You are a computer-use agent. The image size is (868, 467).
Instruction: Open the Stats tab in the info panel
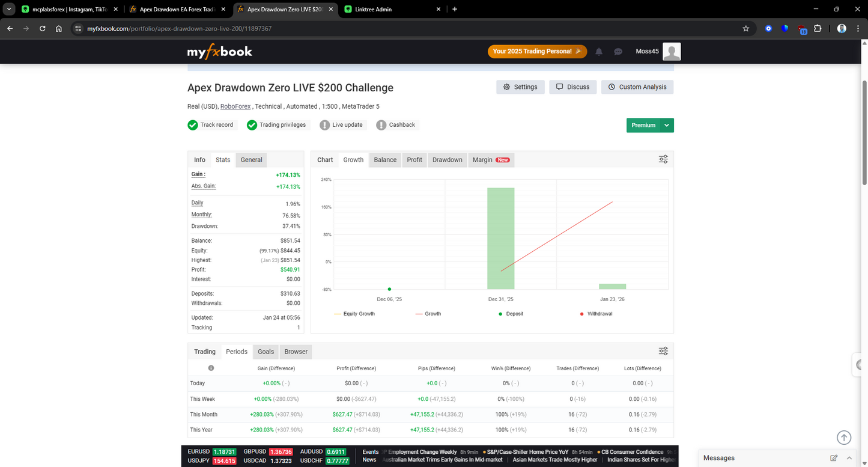pos(222,159)
